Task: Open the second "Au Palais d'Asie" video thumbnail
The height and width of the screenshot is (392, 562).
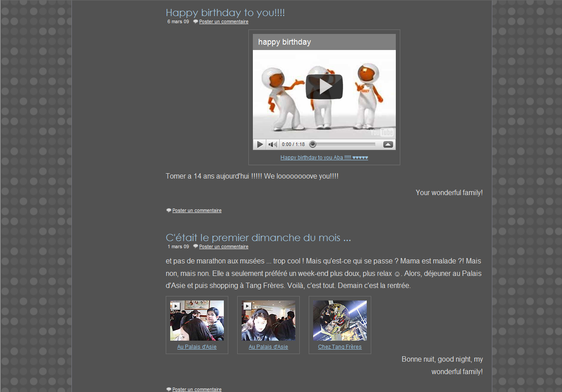Action: (x=268, y=321)
